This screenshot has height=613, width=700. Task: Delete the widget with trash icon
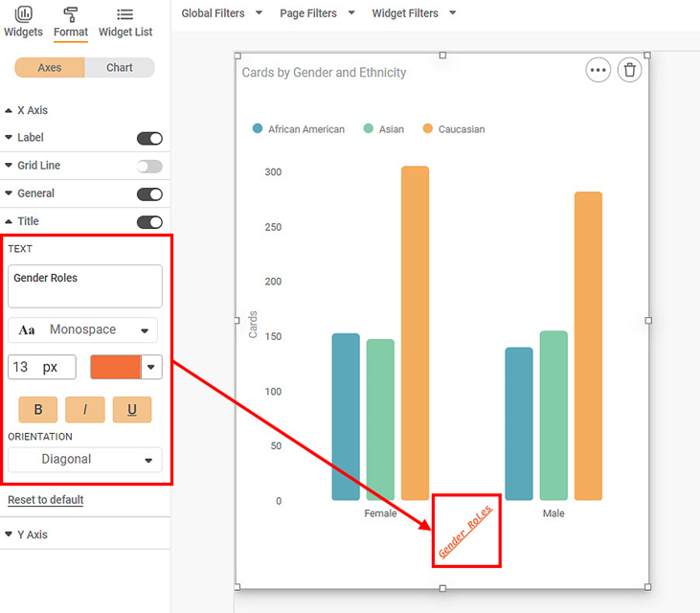point(629,70)
